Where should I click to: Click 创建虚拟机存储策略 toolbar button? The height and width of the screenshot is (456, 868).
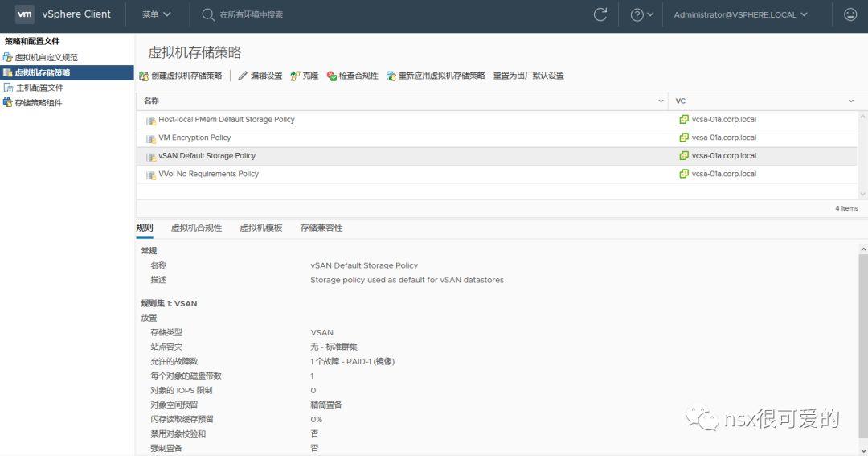181,76
